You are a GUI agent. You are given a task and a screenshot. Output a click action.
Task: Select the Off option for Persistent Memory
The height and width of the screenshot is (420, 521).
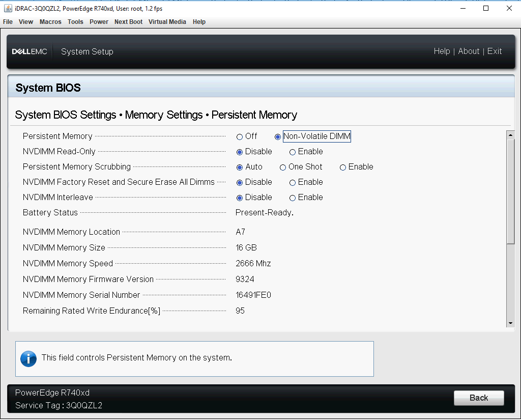[x=239, y=136]
